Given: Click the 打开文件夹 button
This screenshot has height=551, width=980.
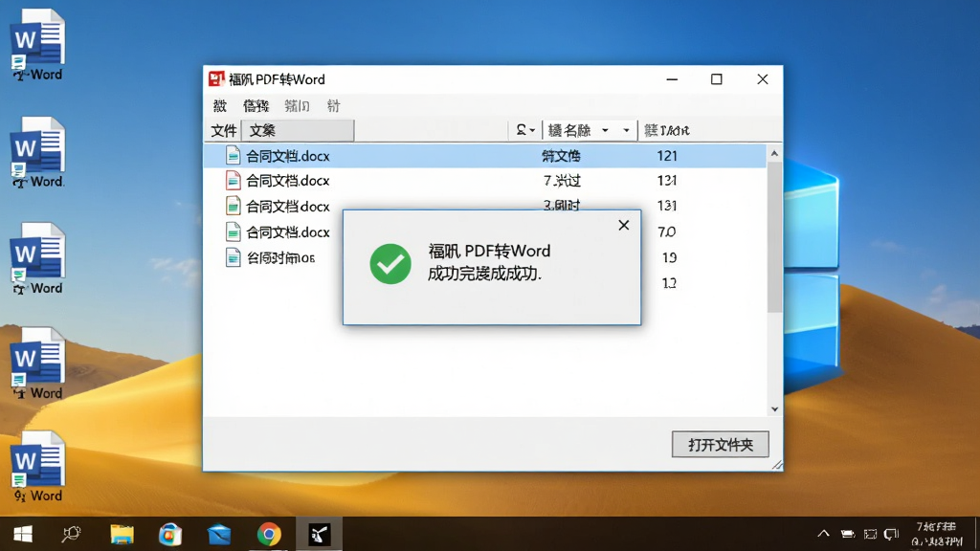Looking at the screenshot, I should [x=720, y=444].
